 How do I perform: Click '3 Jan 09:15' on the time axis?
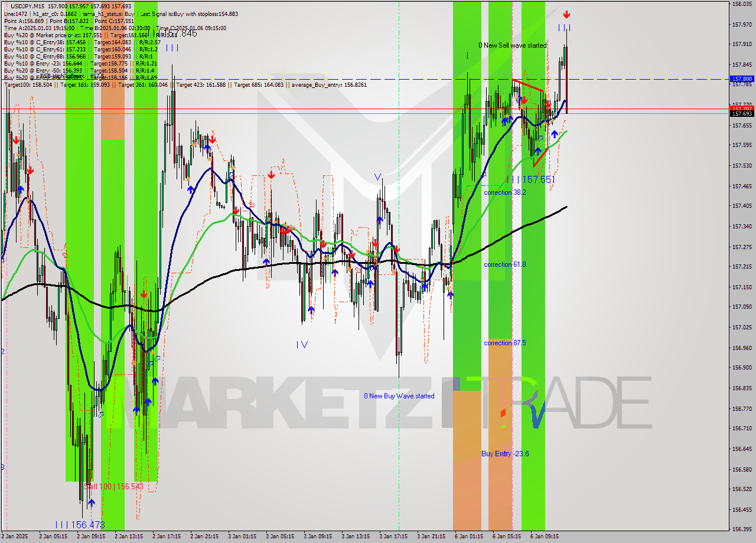click(318, 537)
